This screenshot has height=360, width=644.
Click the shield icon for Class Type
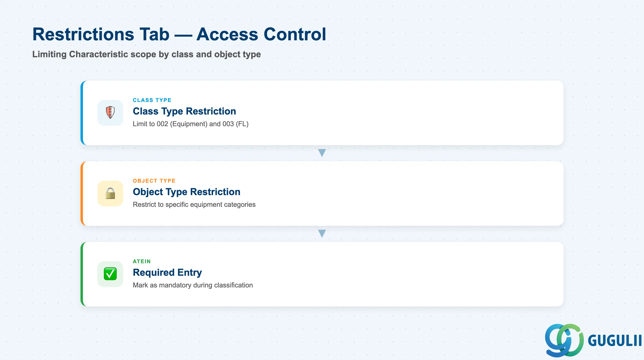[x=110, y=113]
